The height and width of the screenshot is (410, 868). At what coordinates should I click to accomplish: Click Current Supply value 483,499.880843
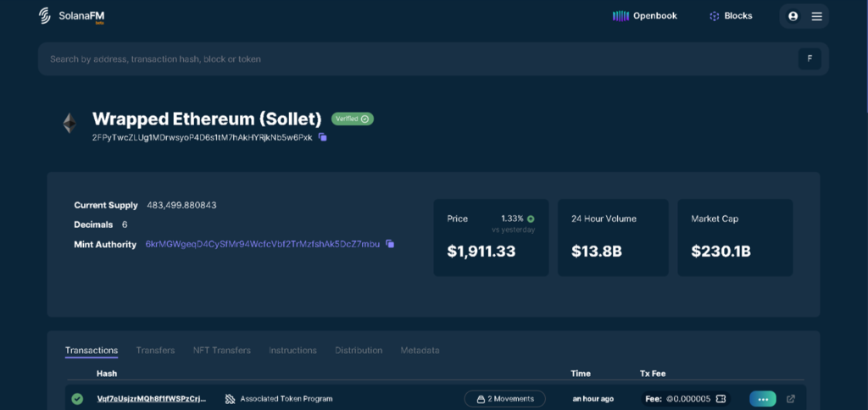coord(181,205)
